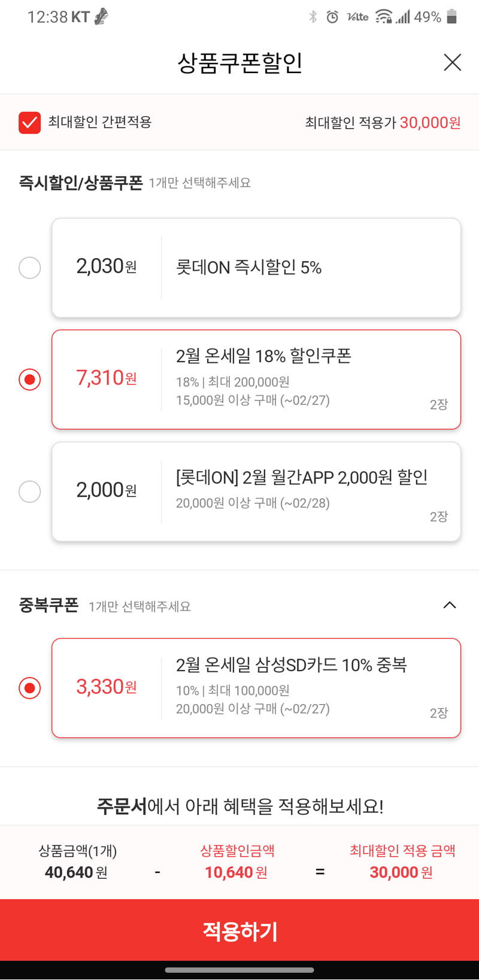Tap the 2월 월간APP 2,000원 할인 card
Image resolution: width=479 pixels, height=980 pixels.
click(256, 491)
